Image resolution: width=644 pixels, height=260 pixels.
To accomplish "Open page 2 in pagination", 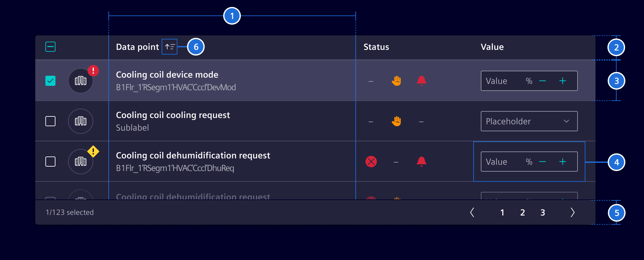I will pos(522,212).
